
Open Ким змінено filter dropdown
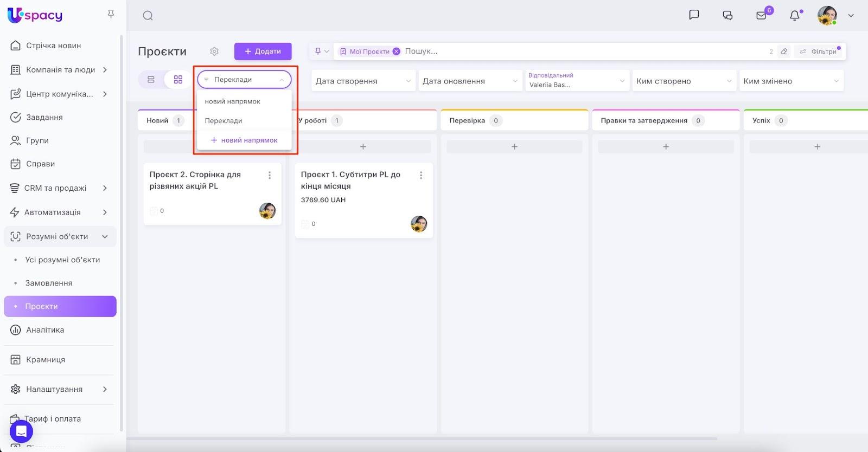[792, 81]
